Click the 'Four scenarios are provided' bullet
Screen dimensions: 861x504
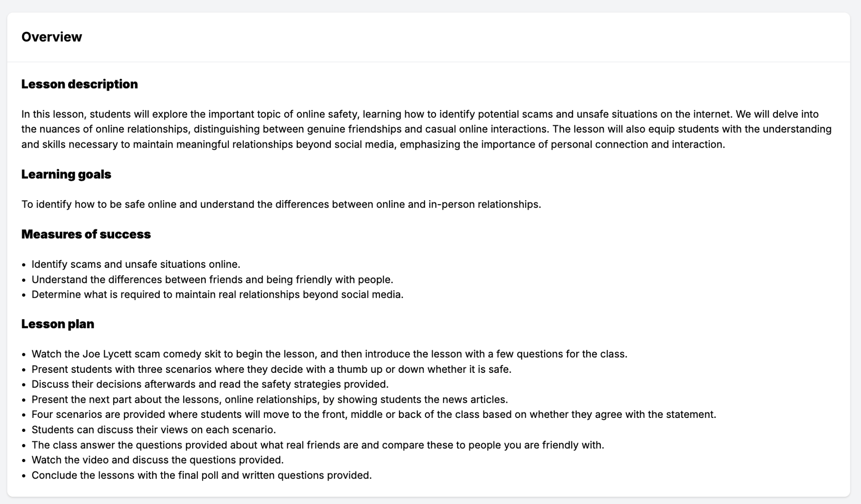click(373, 414)
